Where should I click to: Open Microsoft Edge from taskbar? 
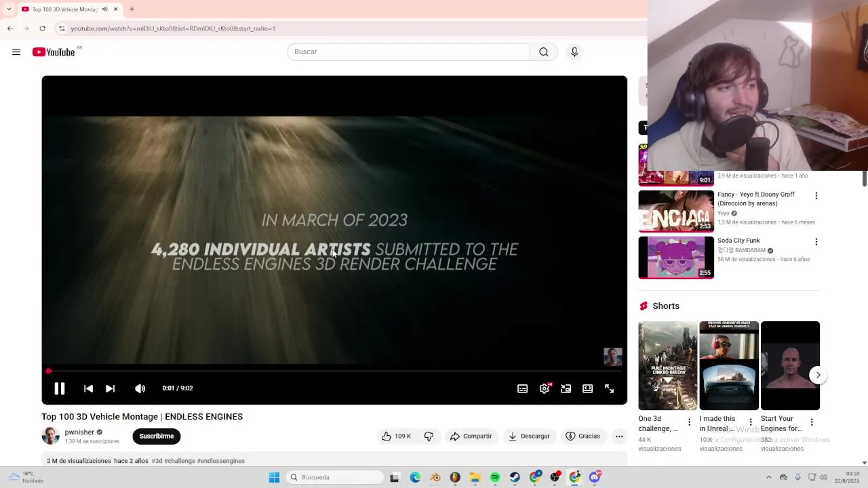[x=415, y=477]
